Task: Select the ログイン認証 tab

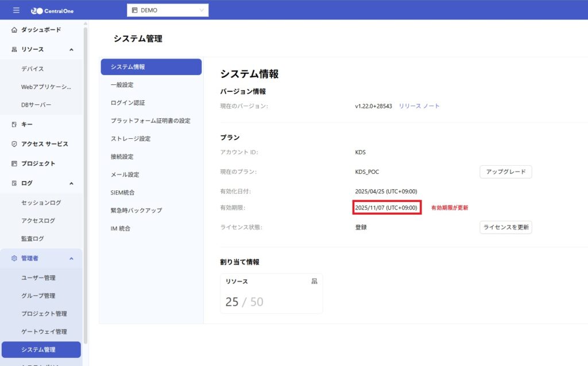Action: pyautogui.click(x=127, y=103)
